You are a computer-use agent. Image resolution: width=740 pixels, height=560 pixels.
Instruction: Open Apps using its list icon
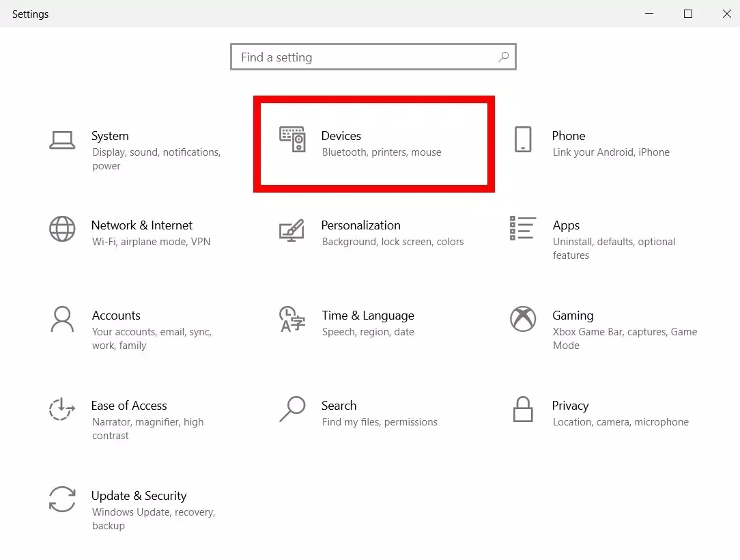(522, 229)
